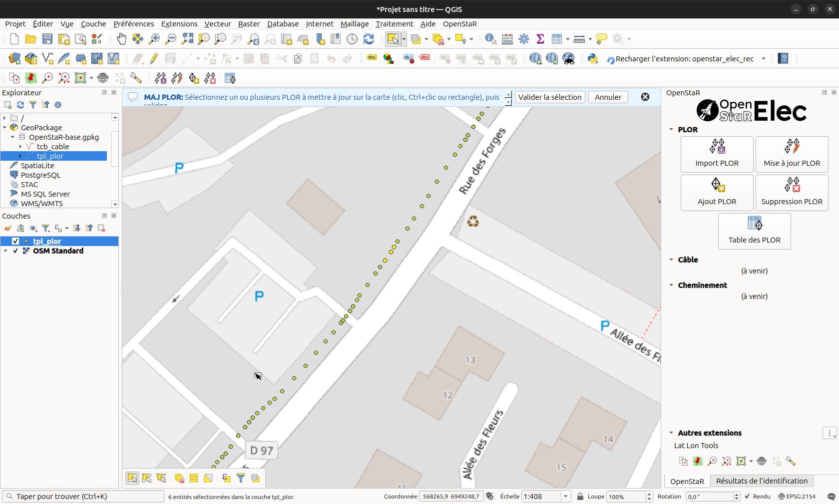Open the Mise à jour PLOR tool
Image resolution: width=839 pixels, height=504 pixels.
(792, 154)
